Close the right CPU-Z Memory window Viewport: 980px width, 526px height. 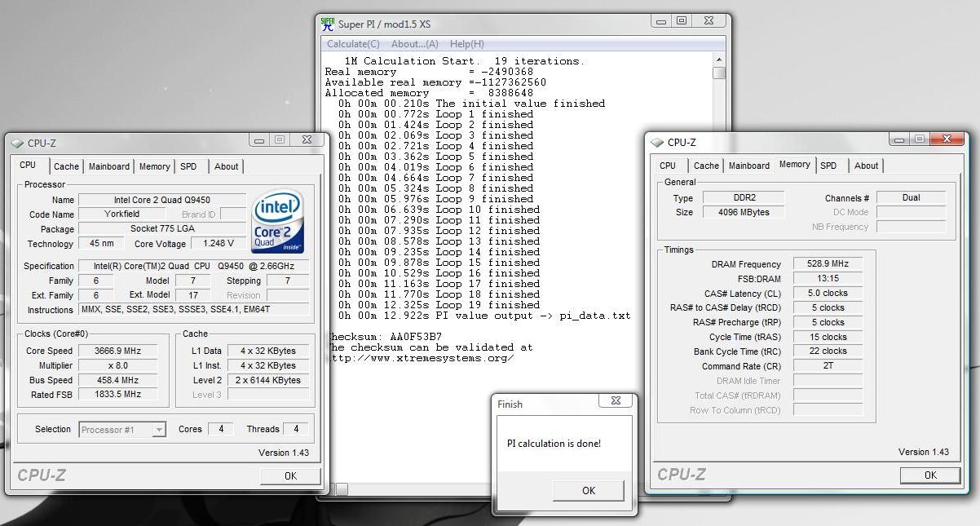[x=946, y=139]
